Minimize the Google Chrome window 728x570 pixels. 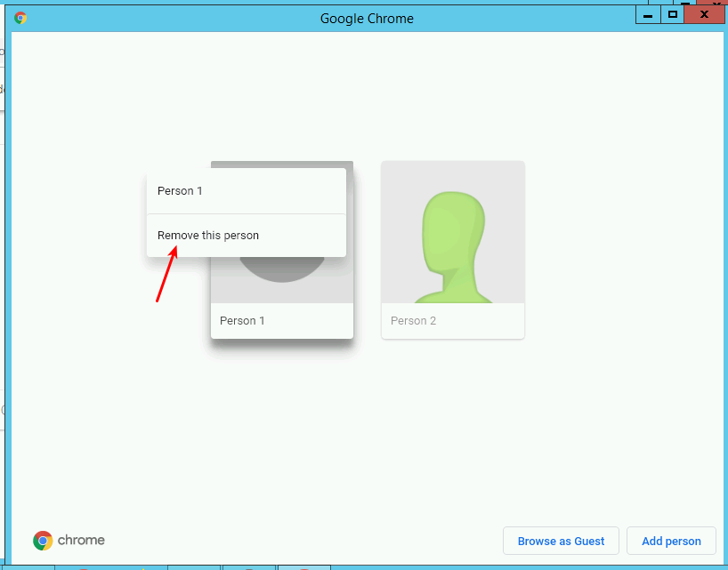click(648, 15)
